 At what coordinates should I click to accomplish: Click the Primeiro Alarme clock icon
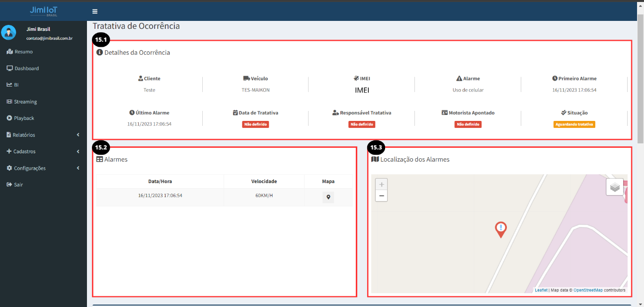(x=555, y=79)
